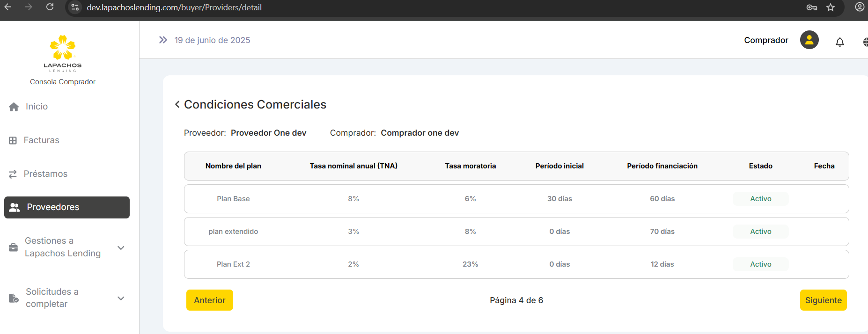Image resolution: width=868 pixels, height=334 pixels.
Task: Expand Gestiones a Lapachos Lending menu
Action: click(121, 247)
